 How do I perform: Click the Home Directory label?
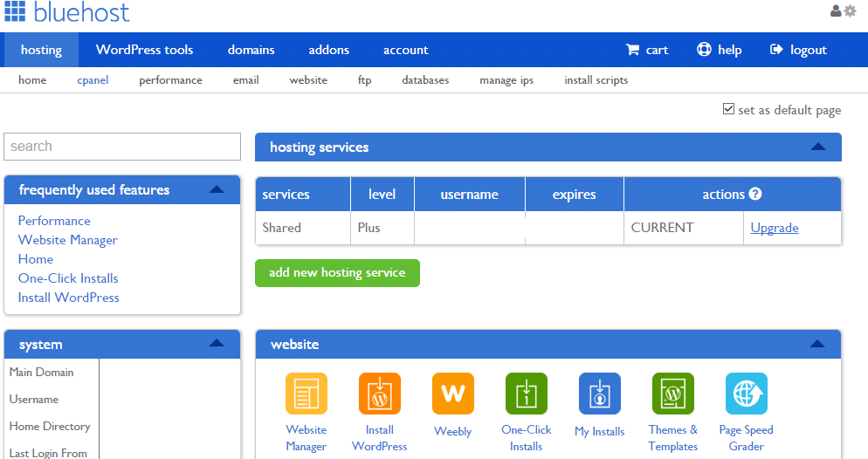50,427
